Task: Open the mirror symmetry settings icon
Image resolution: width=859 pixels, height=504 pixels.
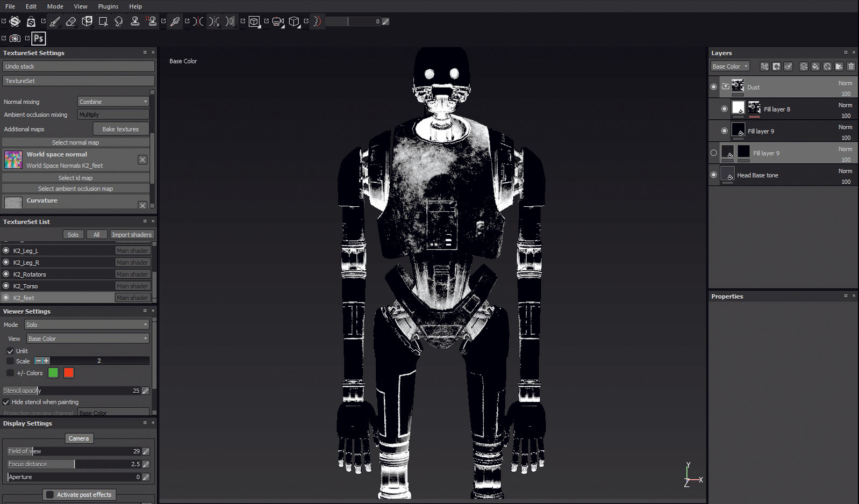Action: click(231, 21)
